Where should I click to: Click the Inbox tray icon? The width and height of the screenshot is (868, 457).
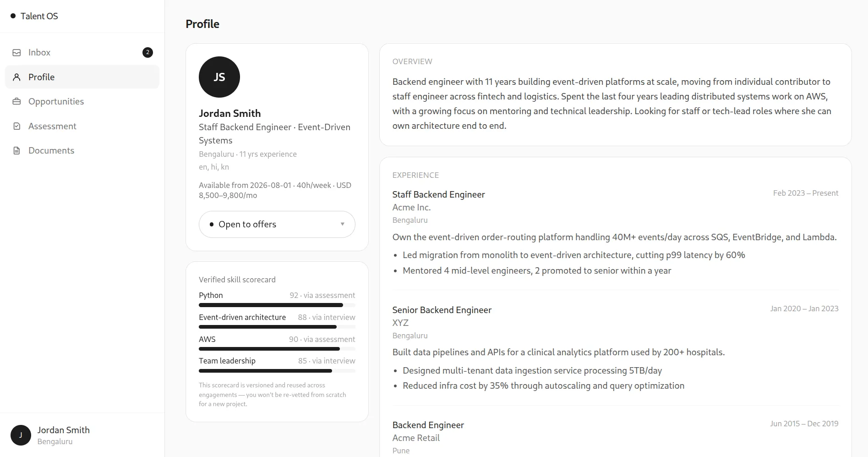[x=16, y=53]
